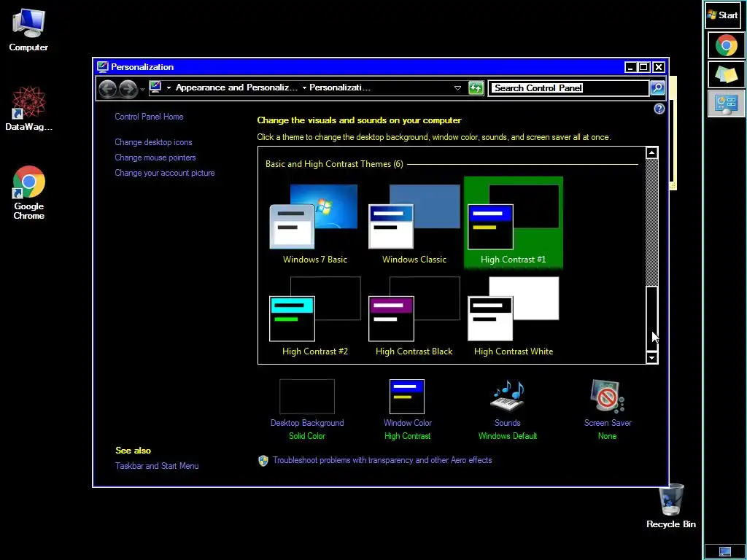The image size is (747, 560).
Task: Click the Sounds label link
Action: coord(508,423)
